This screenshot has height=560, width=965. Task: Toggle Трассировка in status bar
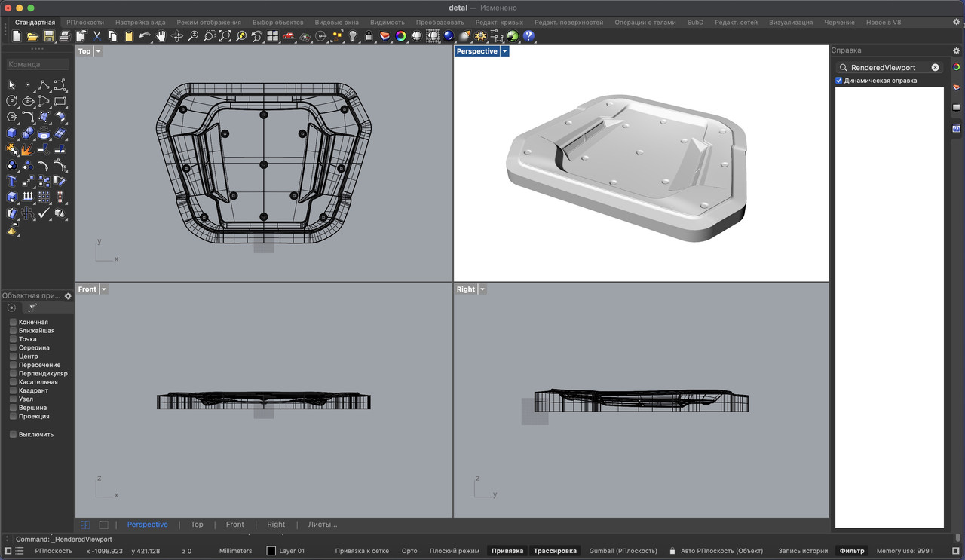coord(556,551)
